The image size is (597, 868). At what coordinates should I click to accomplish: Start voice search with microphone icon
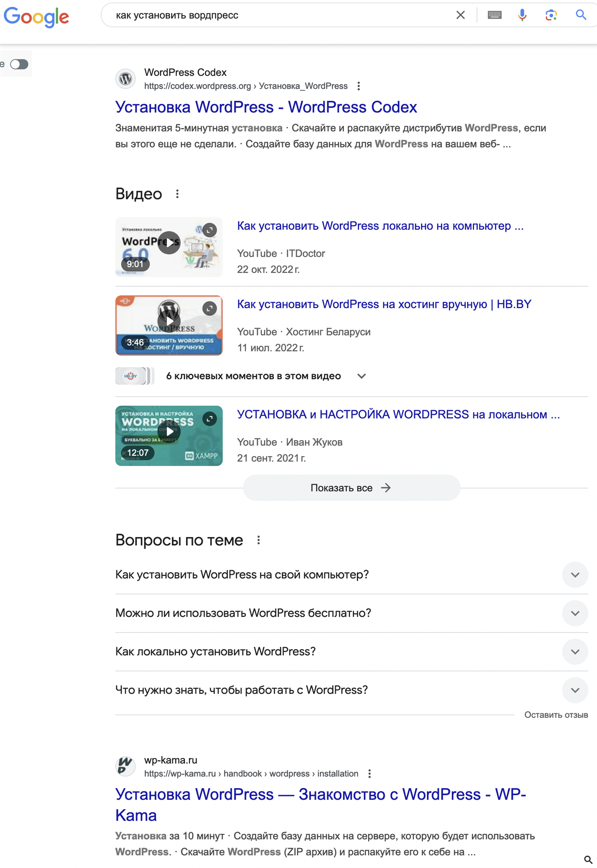(x=522, y=15)
